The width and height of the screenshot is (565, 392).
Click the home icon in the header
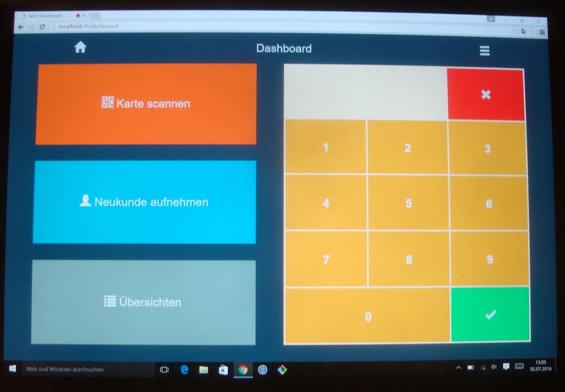[x=81, y=47]
